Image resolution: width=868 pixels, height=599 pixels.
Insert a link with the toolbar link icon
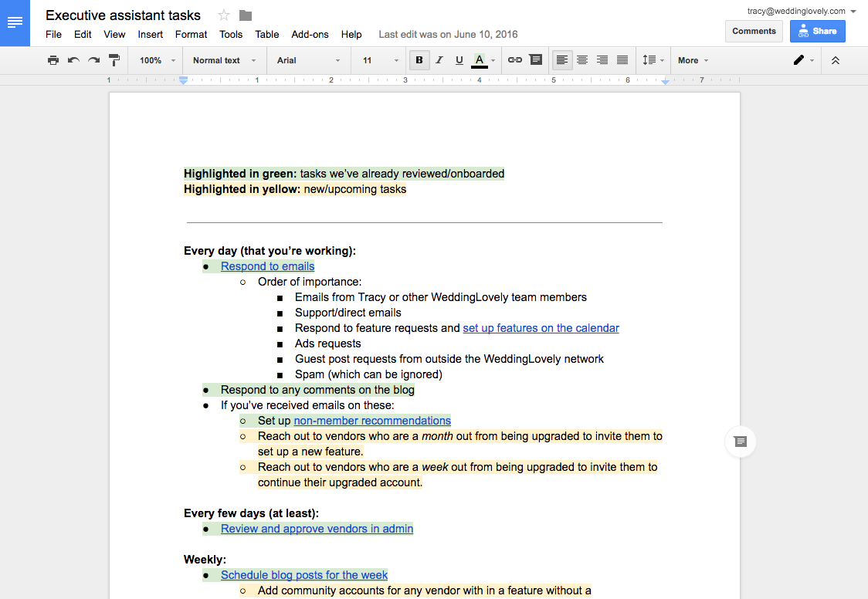click(515, 60)
